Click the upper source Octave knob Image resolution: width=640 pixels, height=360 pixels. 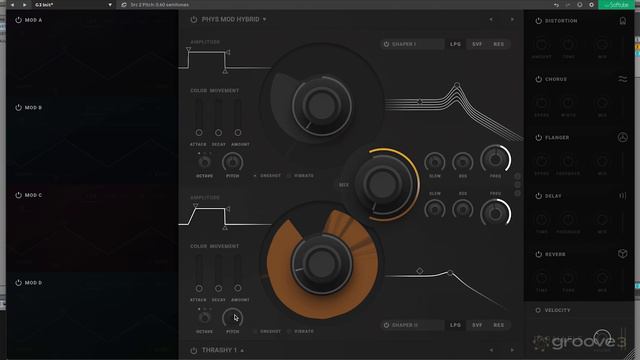tap(204, 162)
